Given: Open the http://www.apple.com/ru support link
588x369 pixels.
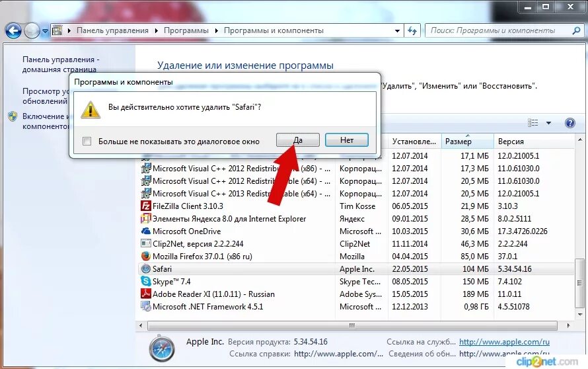Looking at the screenshot, I should click(x=504, y=342).
